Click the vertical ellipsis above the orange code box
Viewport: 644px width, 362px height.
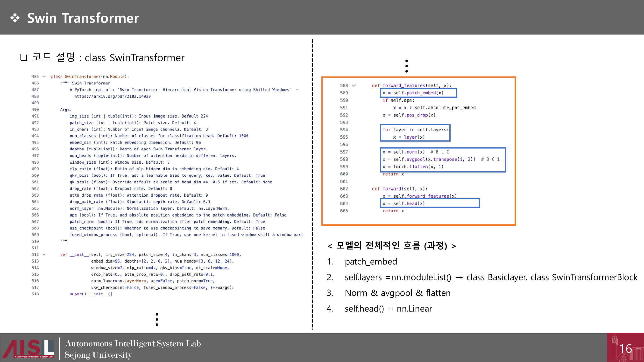tap(406, 66)
